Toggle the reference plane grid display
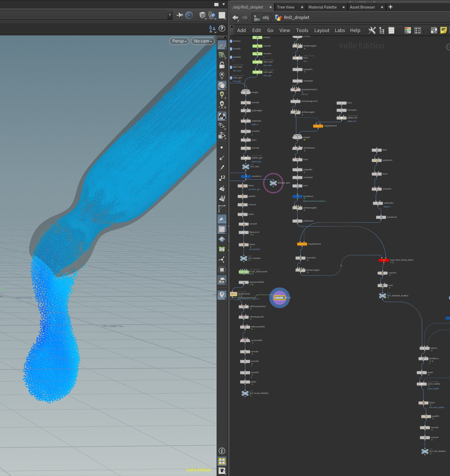Image resolution: width=450 pixels, height=476 pixels. [222, 46]
